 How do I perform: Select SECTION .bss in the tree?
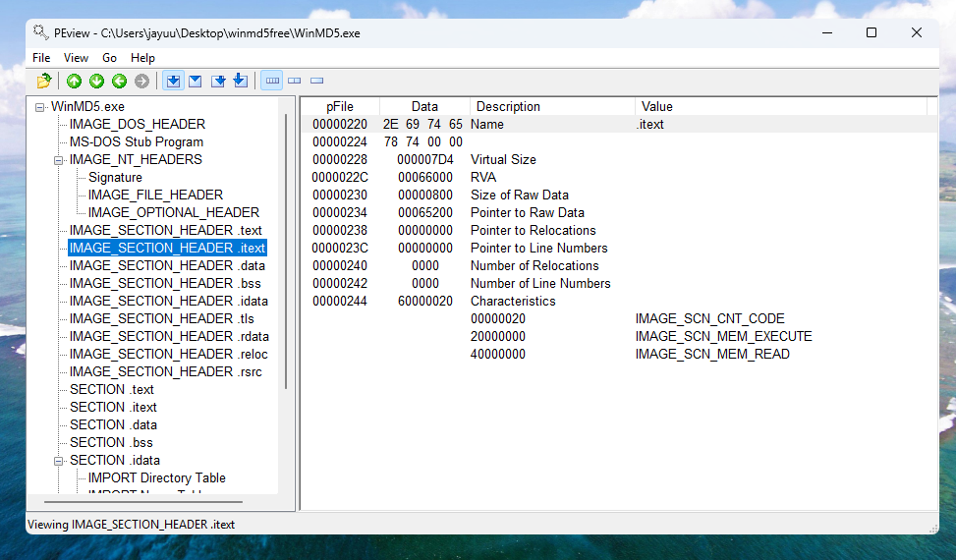[x=111, y=442]
